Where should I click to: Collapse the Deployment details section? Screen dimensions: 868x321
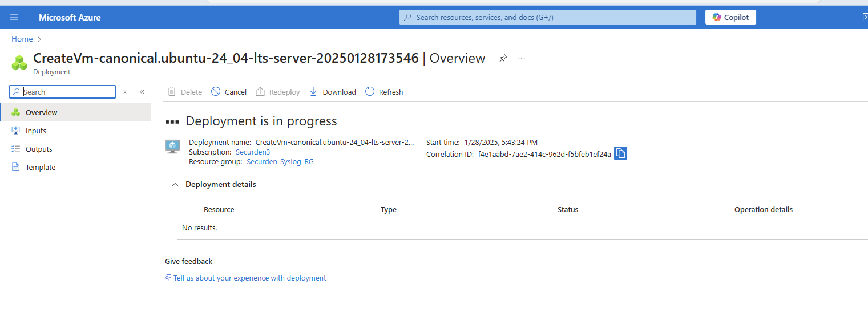coord(175,185)
